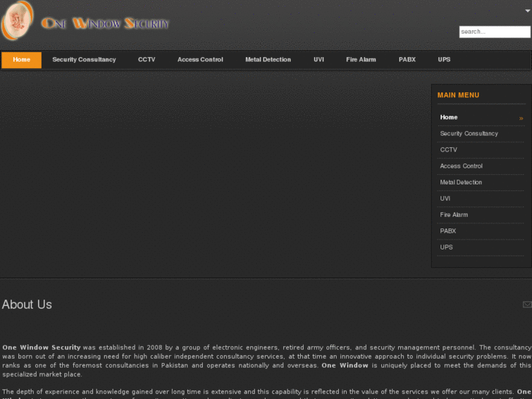Select PABX in the top navigation bar
The height and width of the screenshot is (399, 532).
[x=407, y=60]
